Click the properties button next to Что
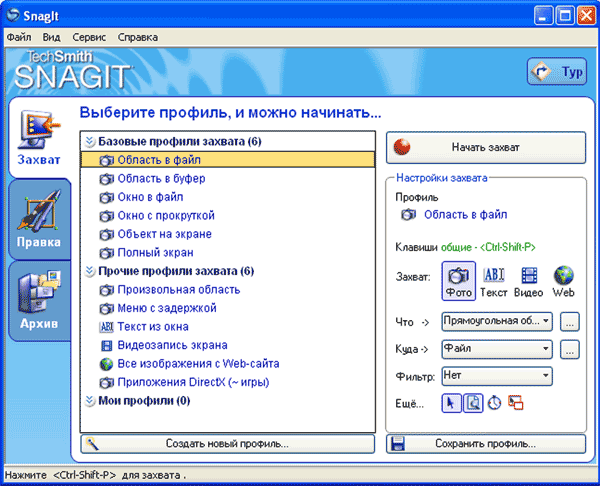Screen dimensions: 600x486 (x=570, y=321)
